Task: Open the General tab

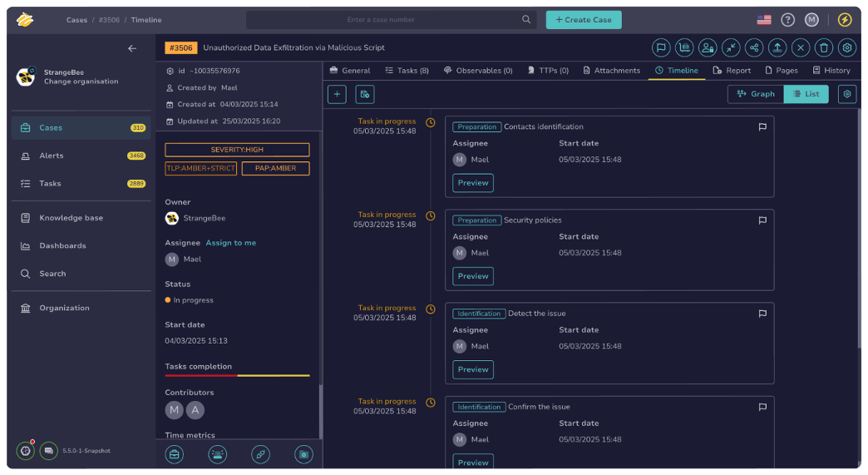Action: tap(350, 71)
